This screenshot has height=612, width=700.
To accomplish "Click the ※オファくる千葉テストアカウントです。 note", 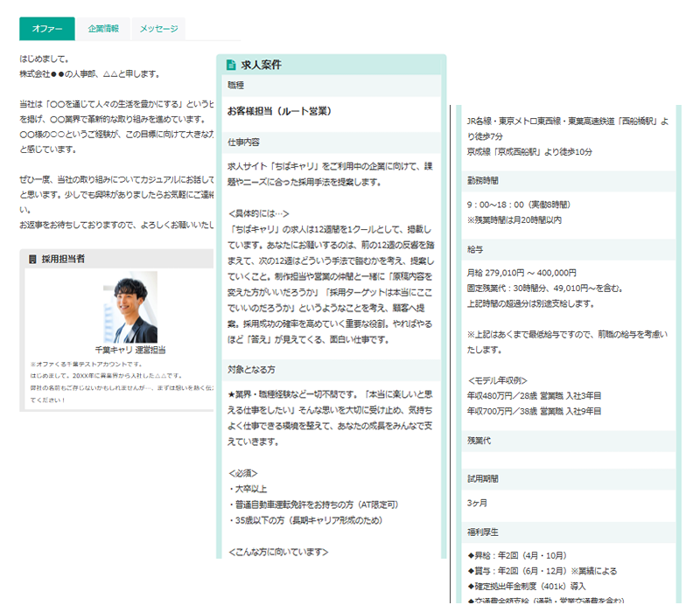I will click(x=86, y=364).
